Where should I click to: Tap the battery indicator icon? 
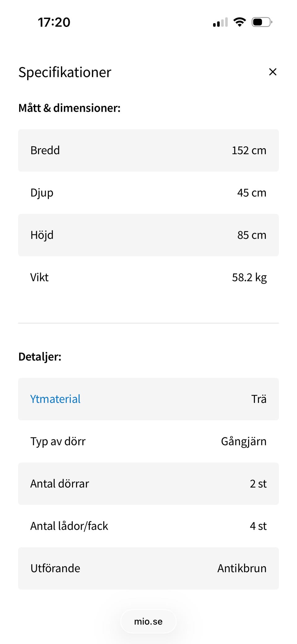[x=262, y=22]
